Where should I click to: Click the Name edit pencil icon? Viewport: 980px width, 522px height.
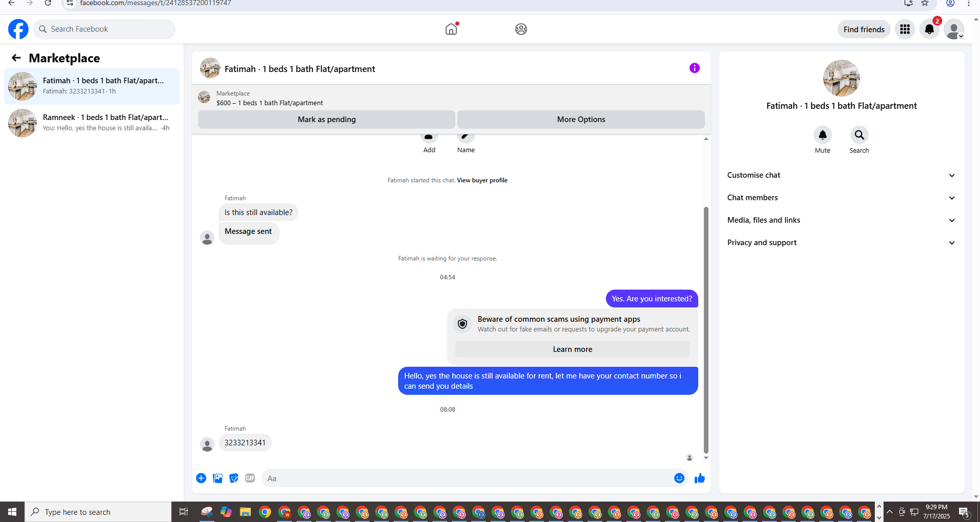click(466, 138)
